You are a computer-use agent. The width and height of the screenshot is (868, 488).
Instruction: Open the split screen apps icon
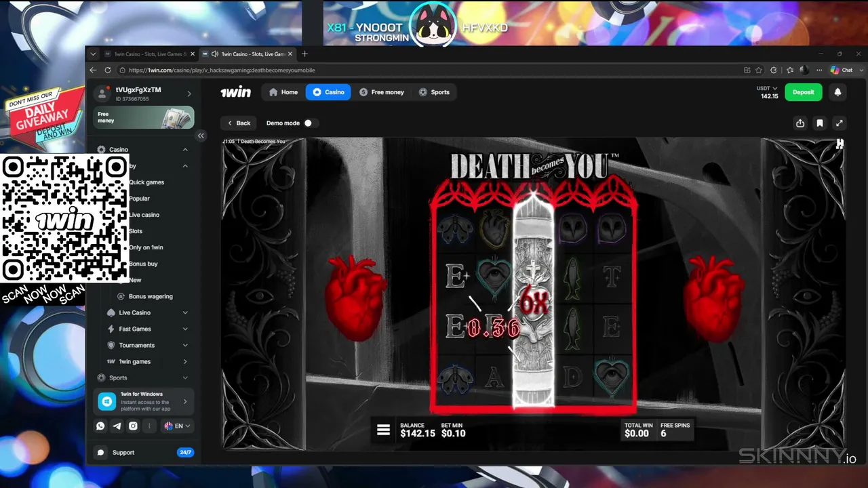tap(747, 70)
